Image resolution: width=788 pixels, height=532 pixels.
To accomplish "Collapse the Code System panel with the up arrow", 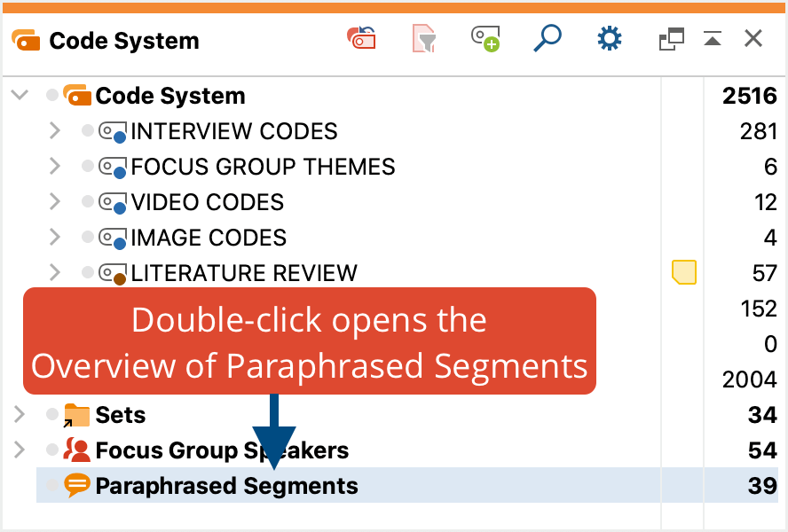I will point(713,38).
